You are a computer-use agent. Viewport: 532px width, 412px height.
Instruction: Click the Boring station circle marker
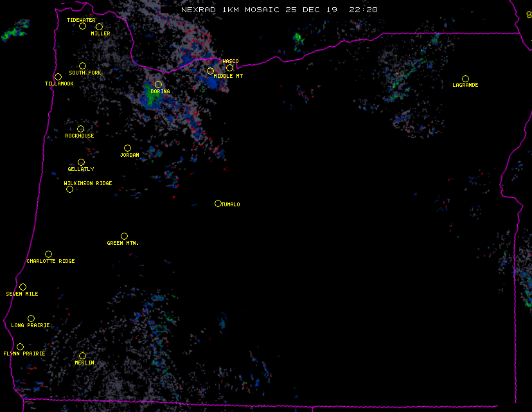(158, 85)
